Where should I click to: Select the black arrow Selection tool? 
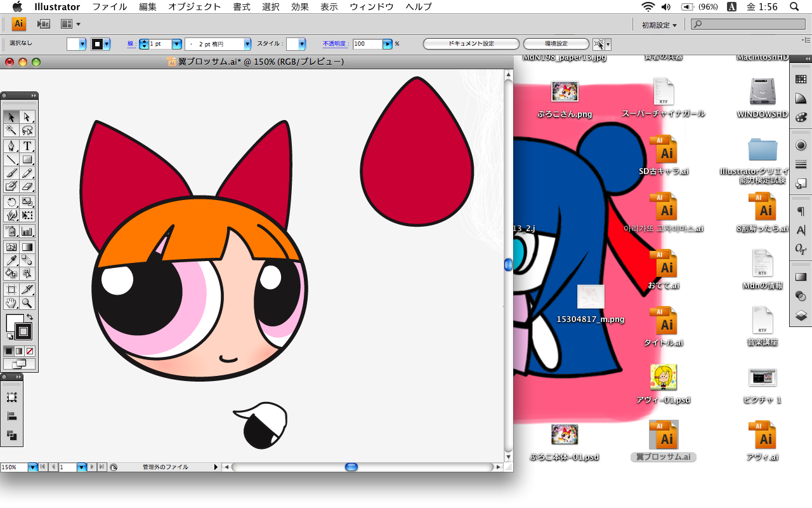11,117
